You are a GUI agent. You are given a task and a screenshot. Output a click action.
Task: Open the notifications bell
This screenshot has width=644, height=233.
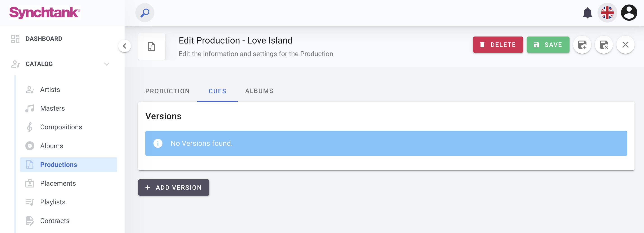click(x=587, y=13)
